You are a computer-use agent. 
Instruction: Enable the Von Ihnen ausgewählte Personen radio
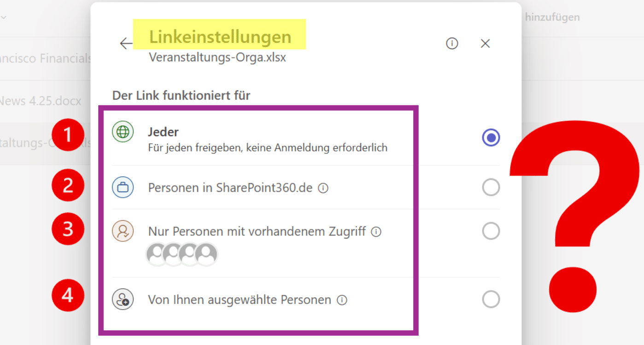[x=491, y=299]
